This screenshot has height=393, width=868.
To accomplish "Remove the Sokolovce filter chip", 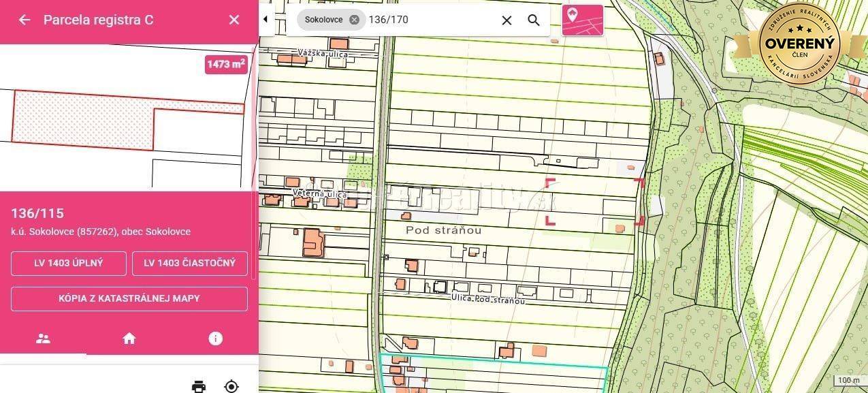I will coord(354,20).
